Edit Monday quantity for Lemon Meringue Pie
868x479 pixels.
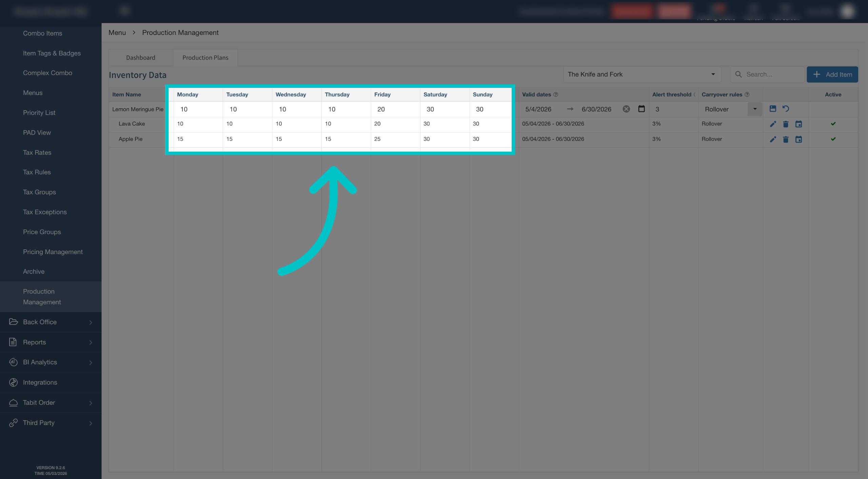198,109
